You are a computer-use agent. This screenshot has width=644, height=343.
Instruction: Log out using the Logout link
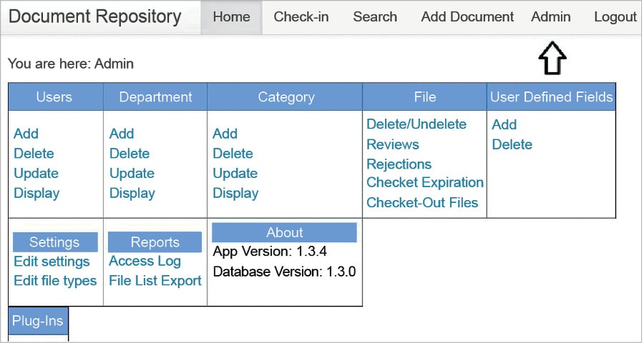tap(615, 17)
